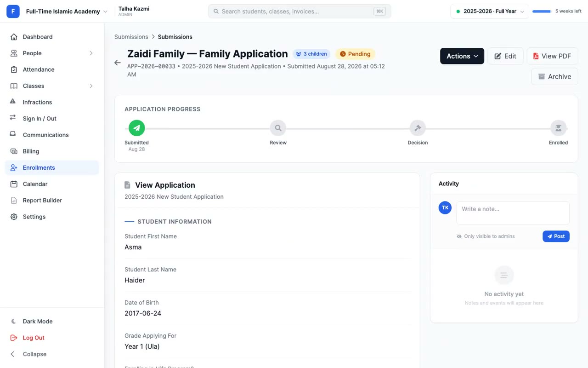Viewport: 588px width, 368px height.
Task: Go to Attendance page
Action: (x=52, y=69)
